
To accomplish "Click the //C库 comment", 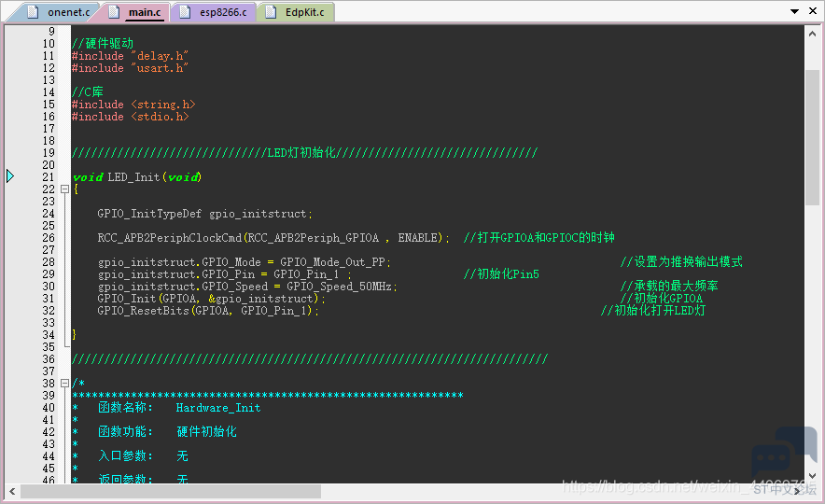I will 88,91.
